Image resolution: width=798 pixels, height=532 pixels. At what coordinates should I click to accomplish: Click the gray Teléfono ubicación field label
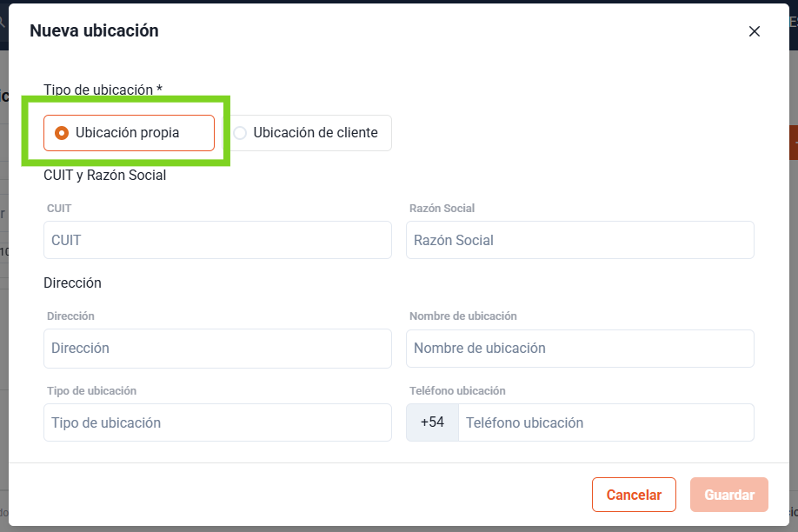457,391
